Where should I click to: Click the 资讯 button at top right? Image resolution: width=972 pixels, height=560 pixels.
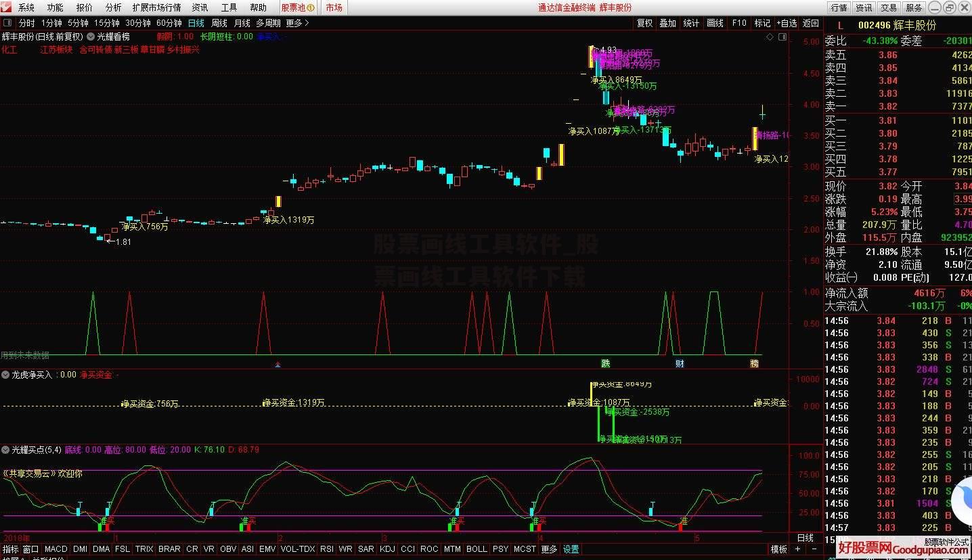point(864,7)
